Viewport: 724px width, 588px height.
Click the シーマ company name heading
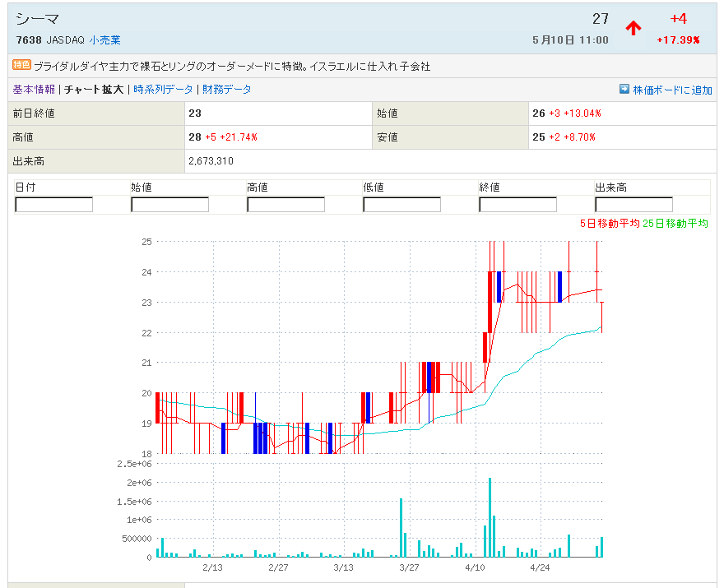tap(38, 19)
